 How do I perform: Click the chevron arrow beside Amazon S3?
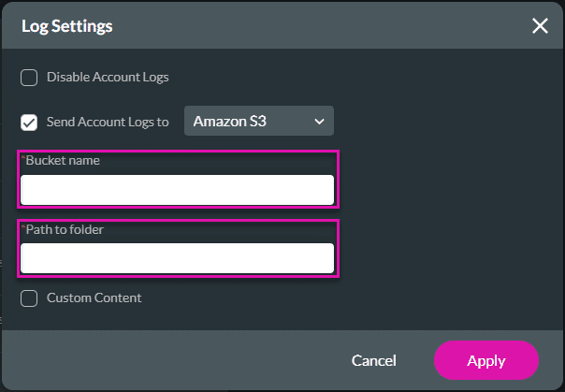319,122
